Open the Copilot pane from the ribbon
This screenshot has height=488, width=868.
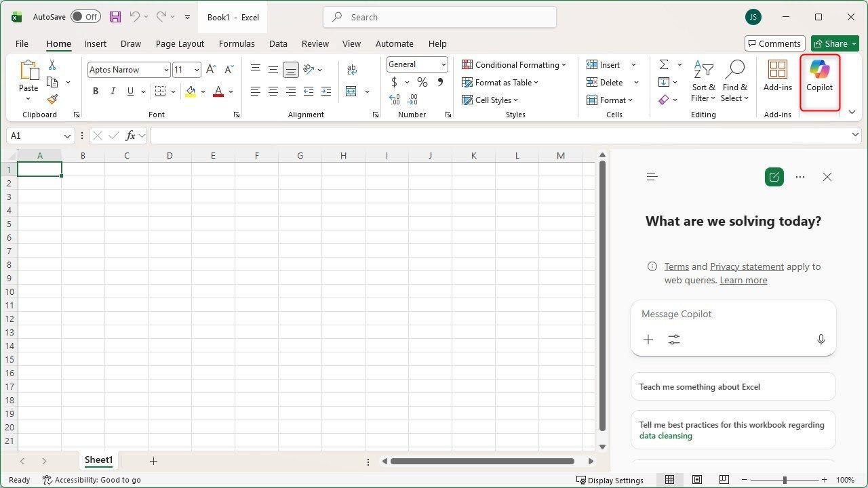[819, 76]
